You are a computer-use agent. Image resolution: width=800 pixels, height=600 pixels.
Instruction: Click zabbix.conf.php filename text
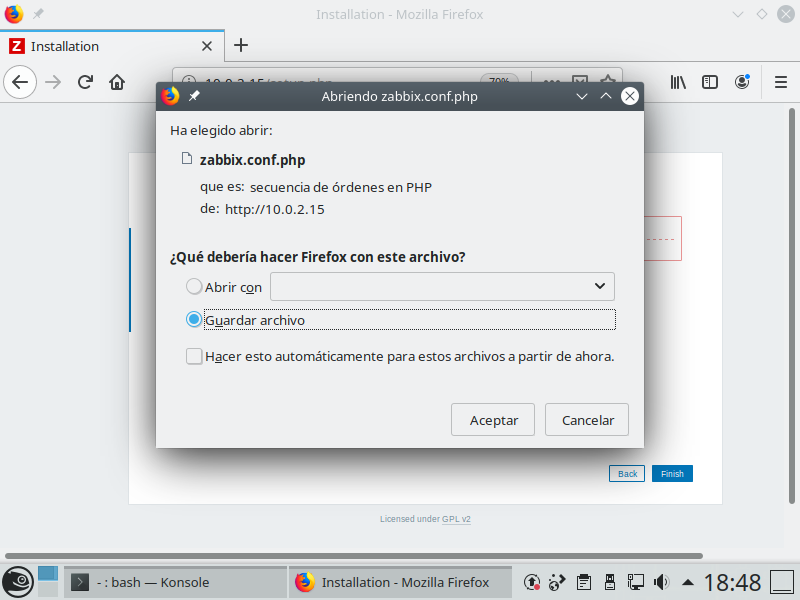click(x=253, y=160)
